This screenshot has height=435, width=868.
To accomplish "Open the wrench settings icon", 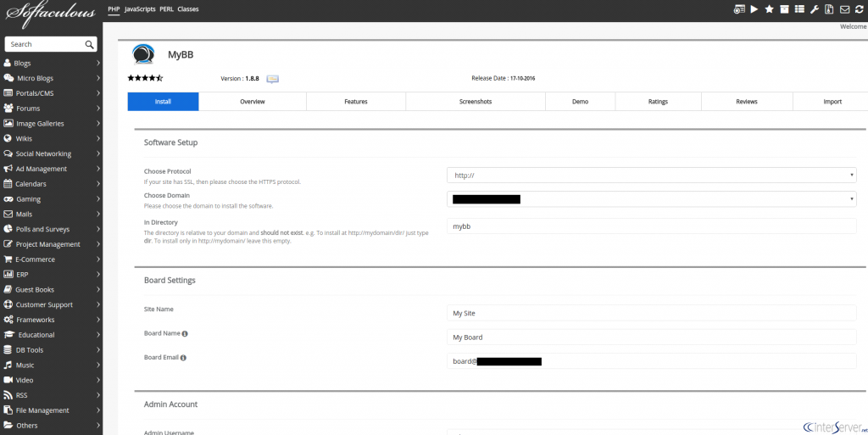I will point(814,8).
